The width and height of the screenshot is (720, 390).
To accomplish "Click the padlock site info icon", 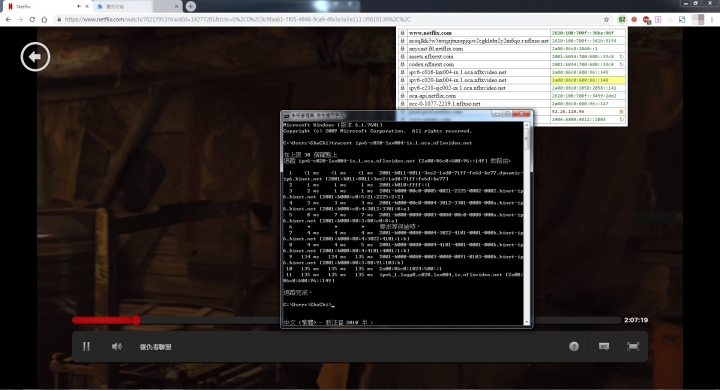I will pos(59,19).
